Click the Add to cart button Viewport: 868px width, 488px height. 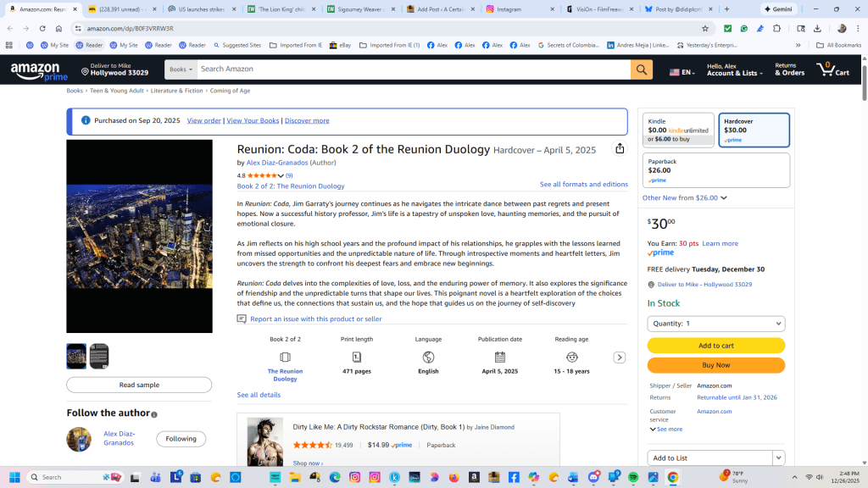point(716,346)
